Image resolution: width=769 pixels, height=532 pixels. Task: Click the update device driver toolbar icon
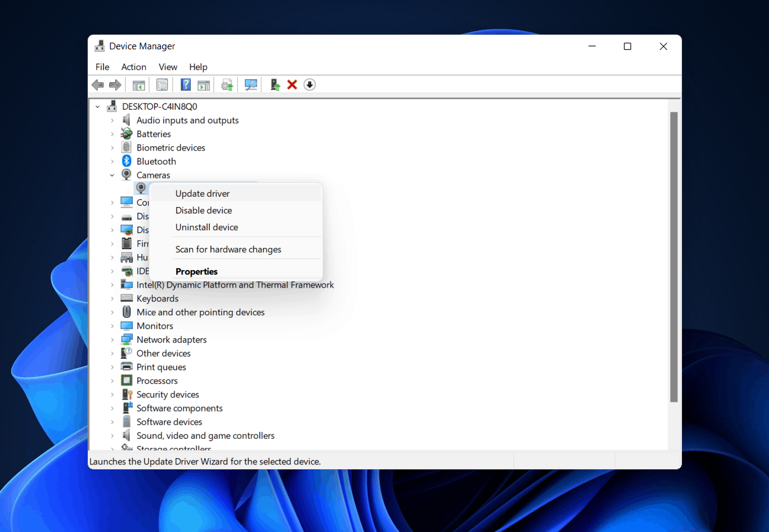click(227, 85)
